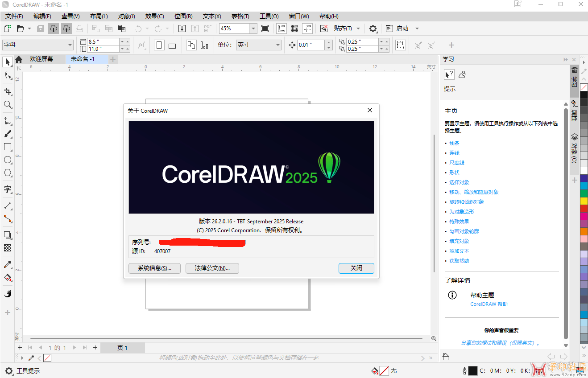The width and height of the screenshot is (588, 378).
Task: Pick the no-color swatch atop palette
Action: [x=584, y=87]
